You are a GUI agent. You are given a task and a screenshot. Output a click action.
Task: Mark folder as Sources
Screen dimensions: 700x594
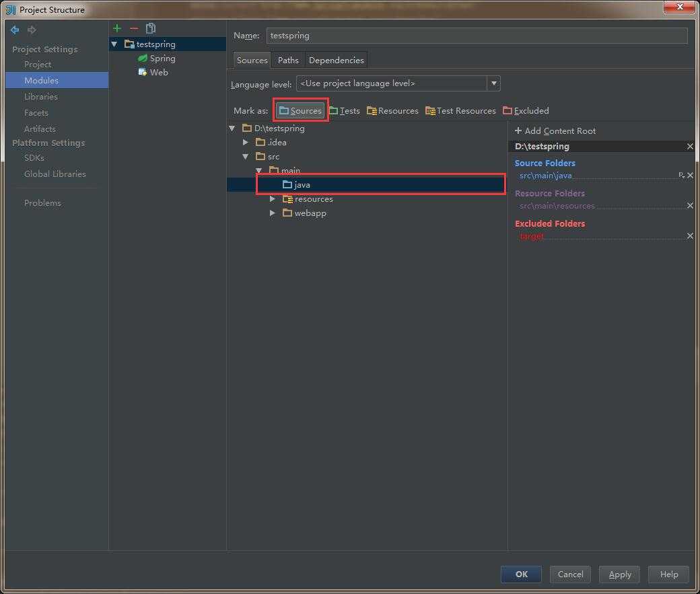coord(300,111)
